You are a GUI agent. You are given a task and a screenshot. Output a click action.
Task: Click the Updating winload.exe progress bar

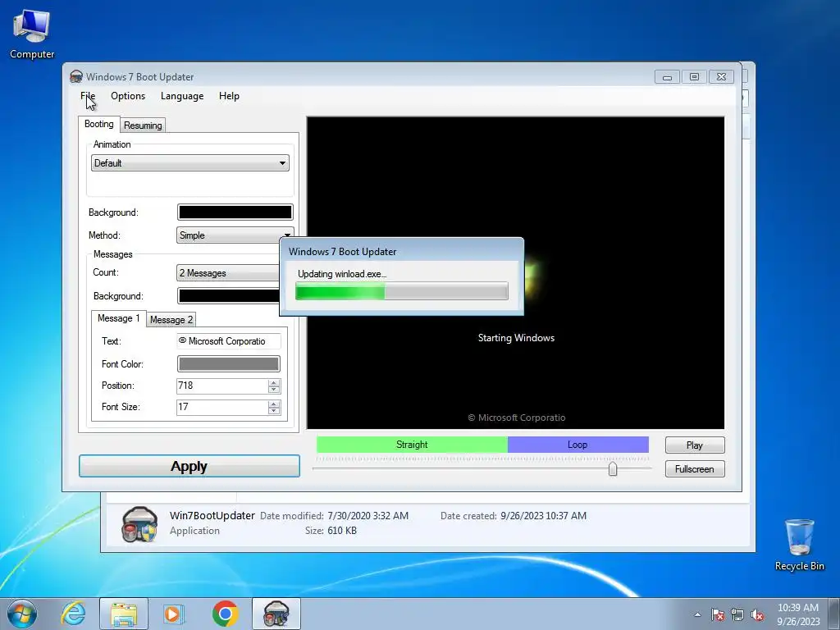pyautogui.click(x=402, y=291)
